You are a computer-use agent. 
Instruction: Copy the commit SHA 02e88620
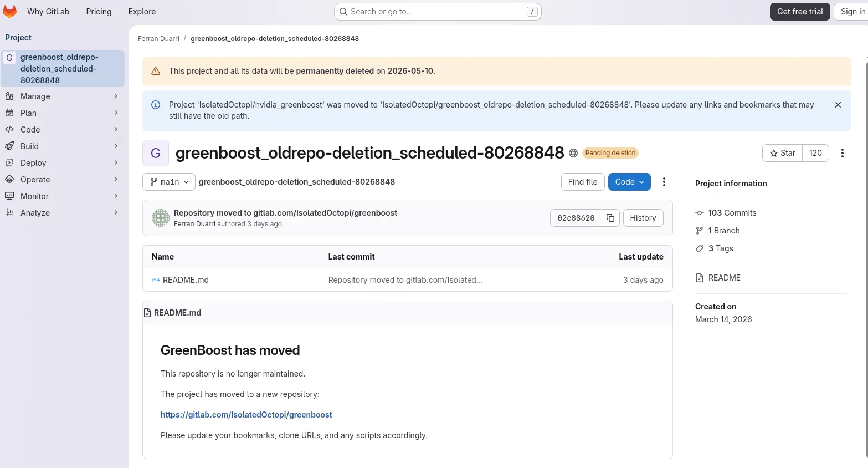pos(610,218)
